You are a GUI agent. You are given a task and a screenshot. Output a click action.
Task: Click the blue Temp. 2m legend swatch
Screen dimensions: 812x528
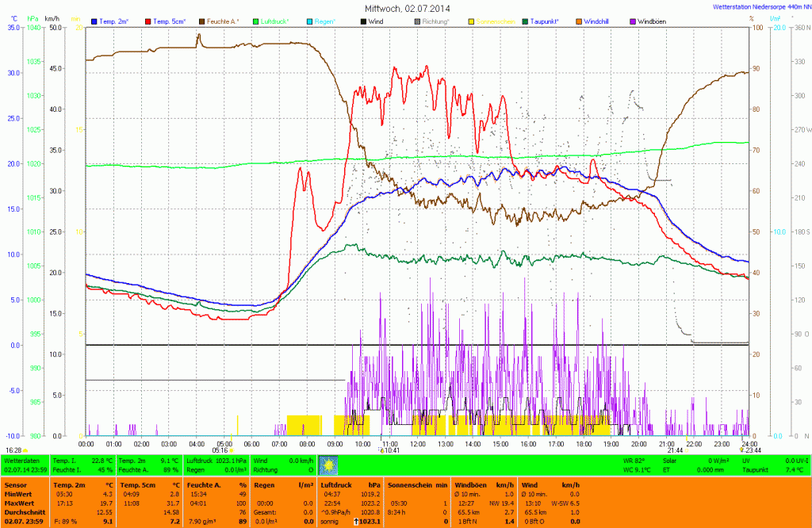coord(94,21)
